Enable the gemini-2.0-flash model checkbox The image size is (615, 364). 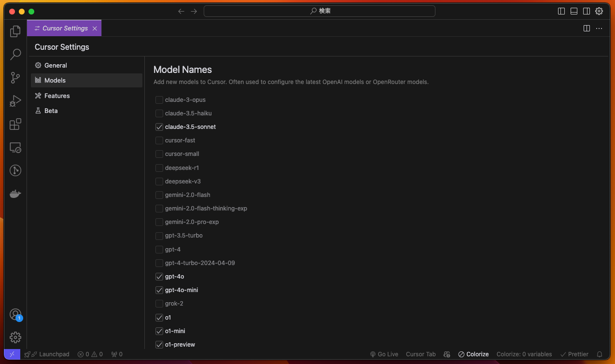pyautogui.click(x=159, y=195)
